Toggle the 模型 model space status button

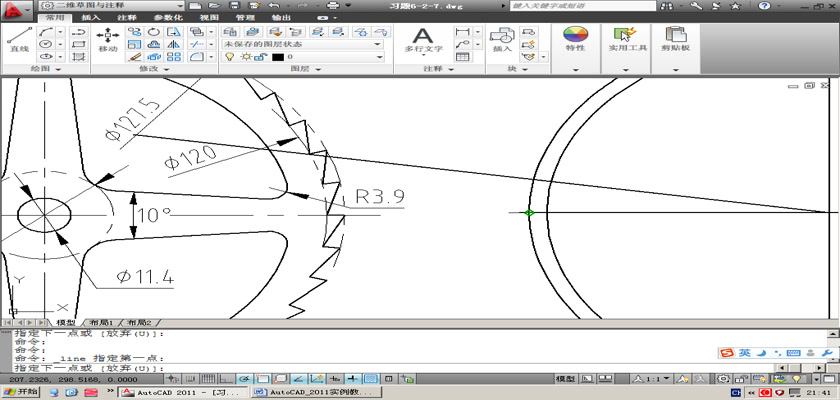click(x=565, y=380)
